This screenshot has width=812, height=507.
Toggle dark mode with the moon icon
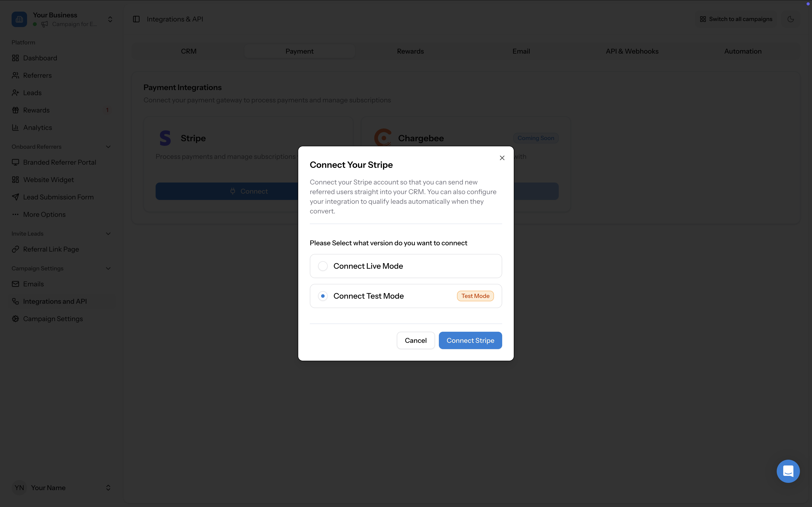(790, 19)
